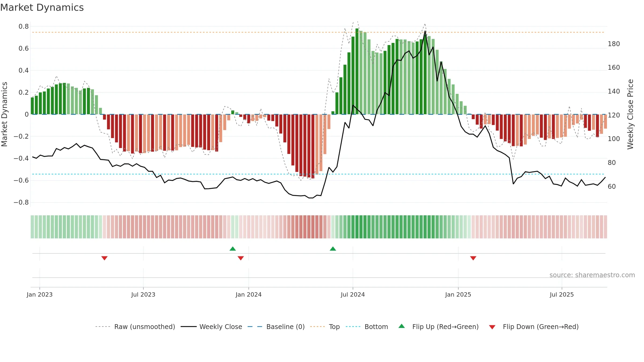
Task: Click the Jan 2023 x-axis label
Action: click(40, 294)
